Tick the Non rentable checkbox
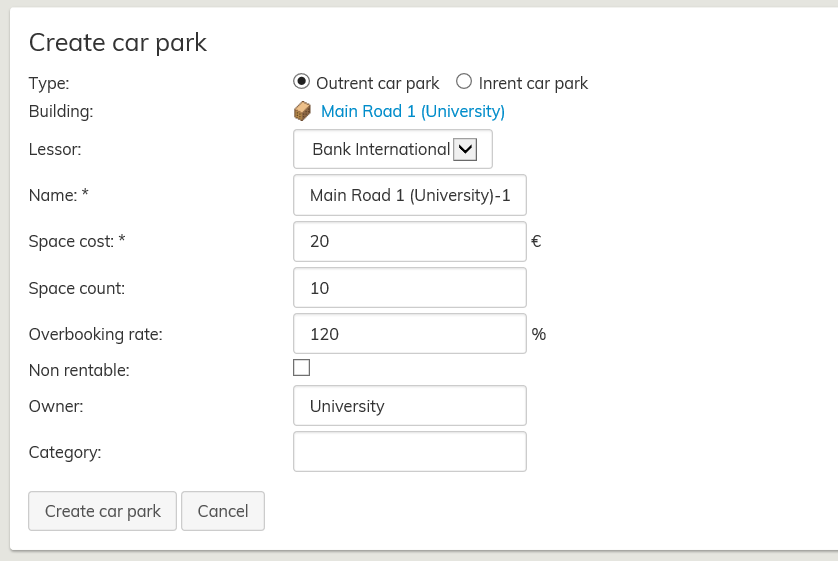 pos(301,367)
